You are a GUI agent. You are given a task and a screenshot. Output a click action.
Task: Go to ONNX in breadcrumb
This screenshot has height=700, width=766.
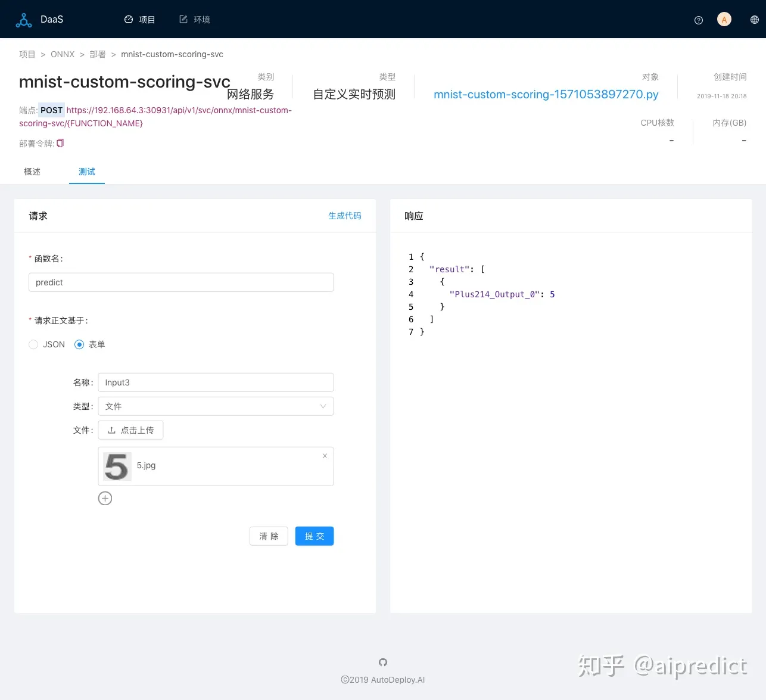[63, 54]
